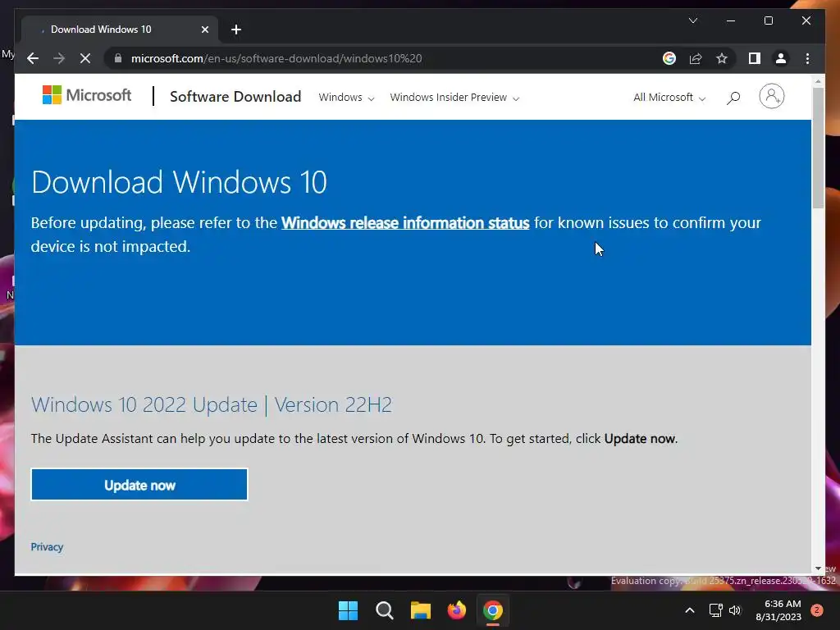Click the address bar URL
Screen dimensions: 840x630
(x=276, y=58)
